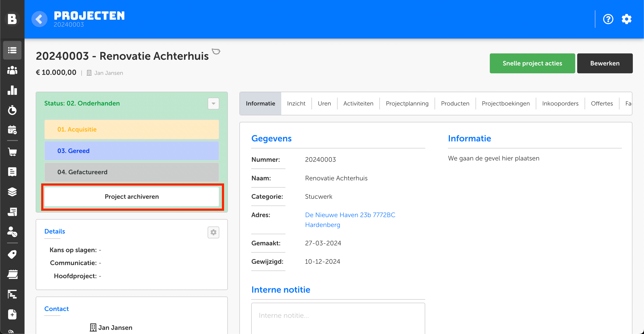The image size is (644, 334).
Task: Click the Nummer value 20240003 in Gegevens
Action: click(320, 159)
